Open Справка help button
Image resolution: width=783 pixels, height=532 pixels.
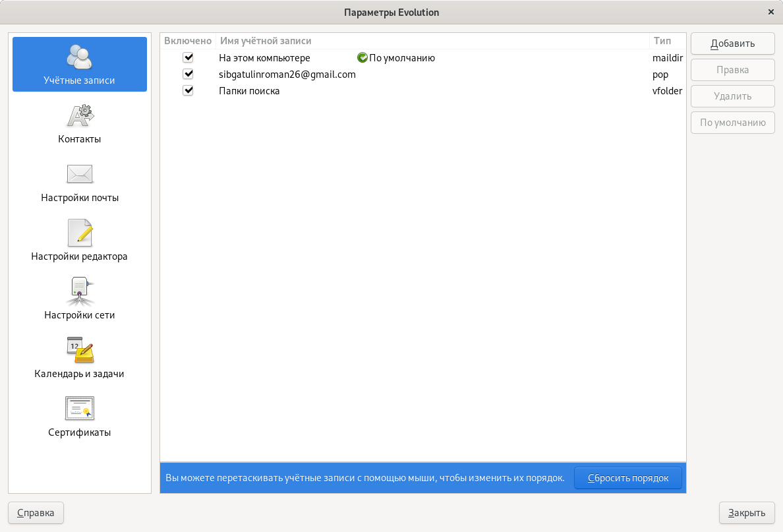pyautogui.click(x=36, y=513)
